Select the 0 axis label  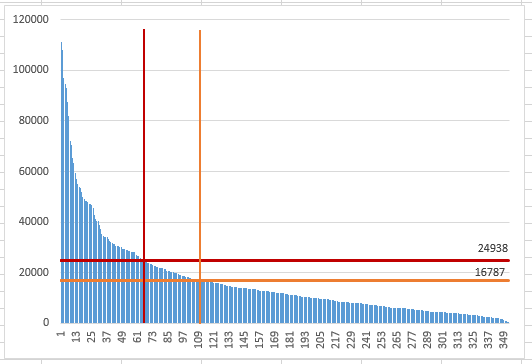click(x=46, y=322)
